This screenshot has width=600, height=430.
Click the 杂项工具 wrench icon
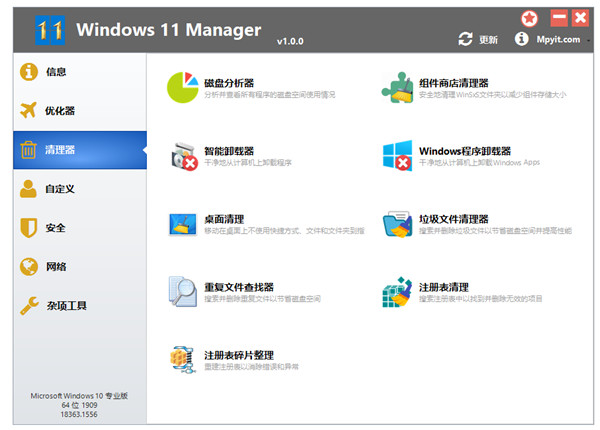coord(29,306)
